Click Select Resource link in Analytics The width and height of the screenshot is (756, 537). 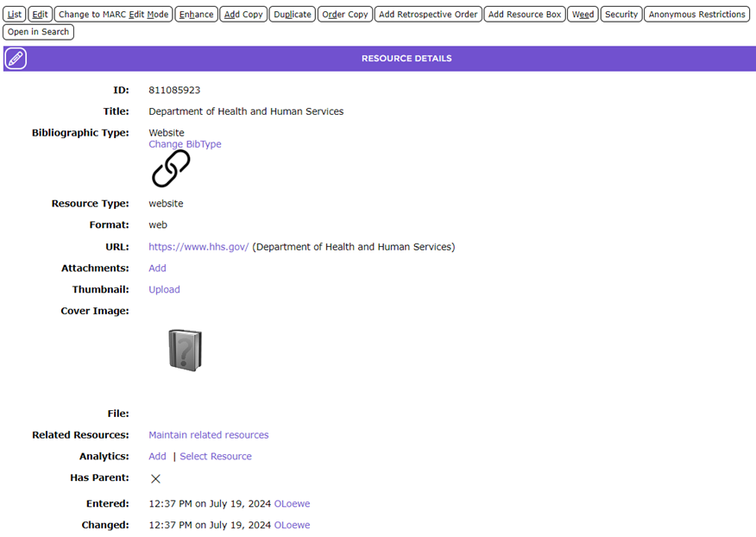216,457
